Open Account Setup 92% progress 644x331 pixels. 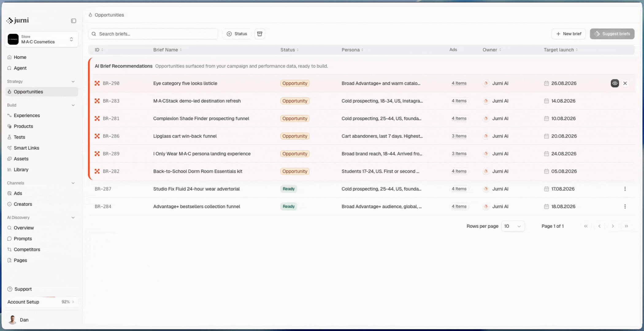click(42, 302)
